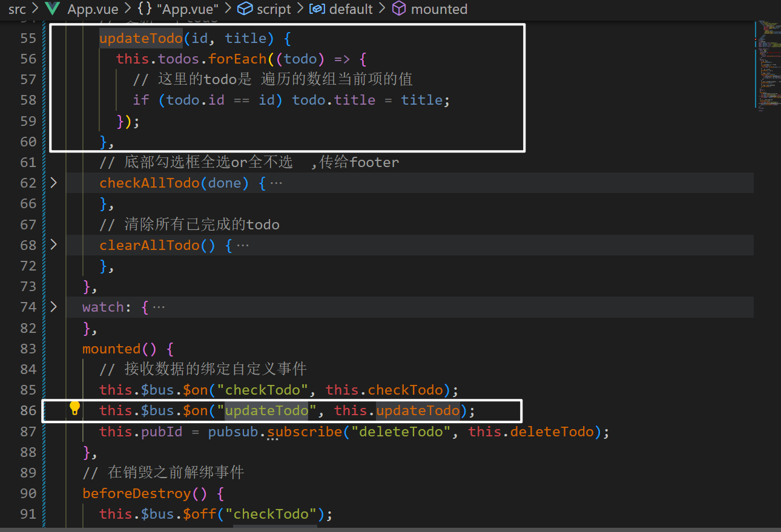Click line number 55 in gutter
The width and height of the screenshot is (781, 532).
coord(28,38)
